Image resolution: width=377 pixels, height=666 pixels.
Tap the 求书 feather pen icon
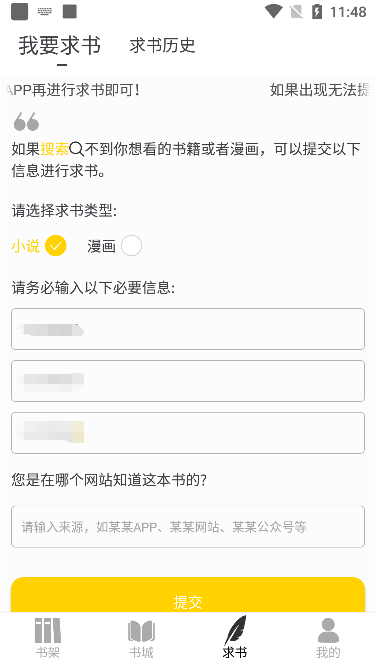pyautogui.click(x=235, y=630)
